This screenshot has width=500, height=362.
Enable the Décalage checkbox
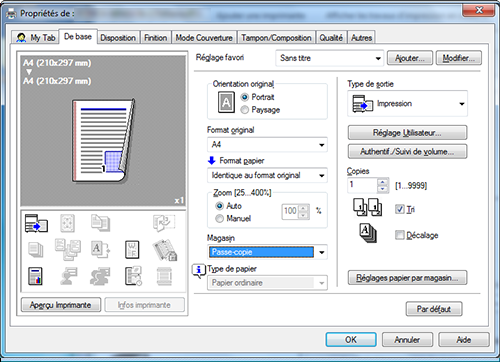(x=400, y=235)
